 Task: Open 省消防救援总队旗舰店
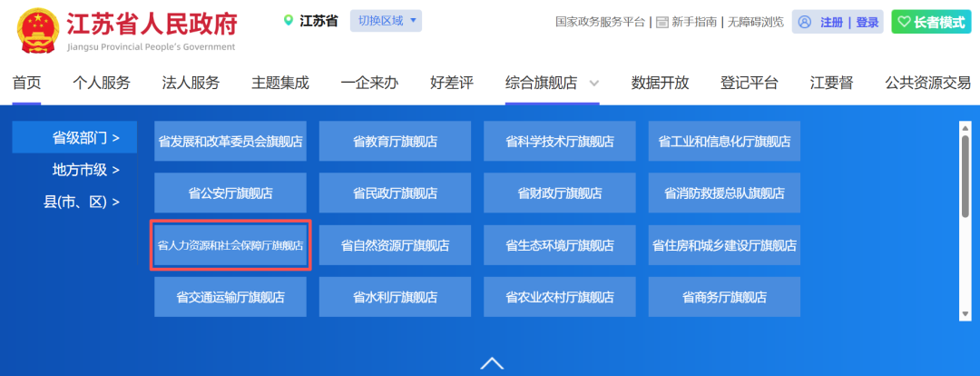click(x=724, y=193)
